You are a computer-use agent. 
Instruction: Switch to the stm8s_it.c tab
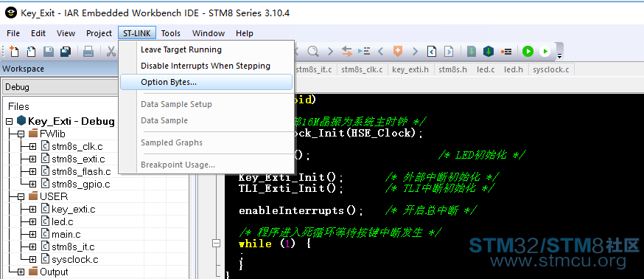pos(314,69)
